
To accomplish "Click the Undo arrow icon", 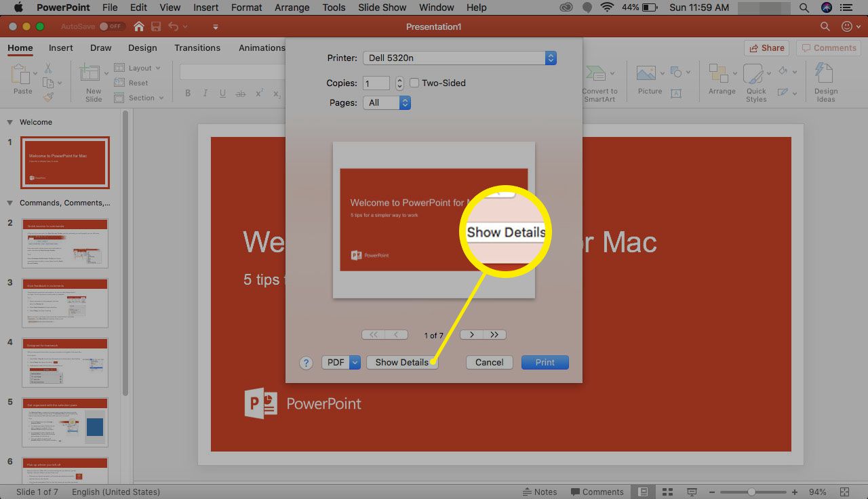I will tap(174, 26).
